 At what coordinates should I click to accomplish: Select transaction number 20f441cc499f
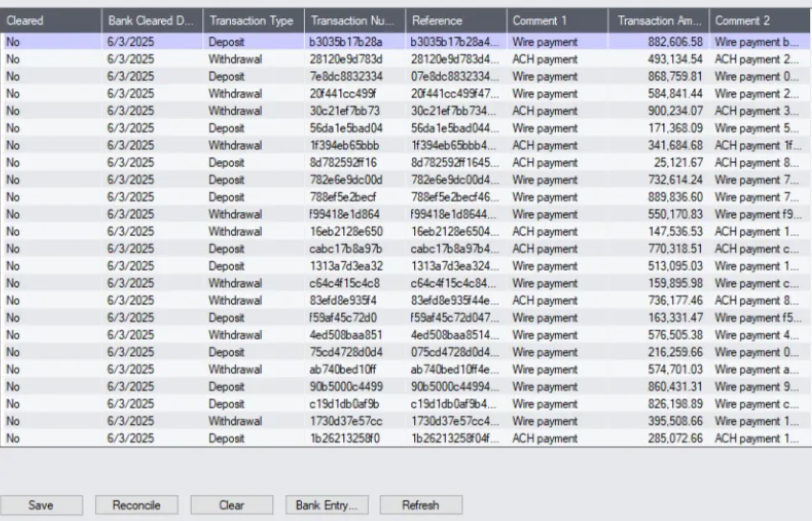343,94
